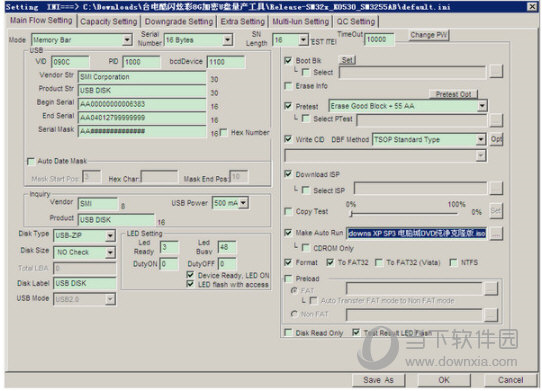Check the NTFS format option

coord(453,262)
